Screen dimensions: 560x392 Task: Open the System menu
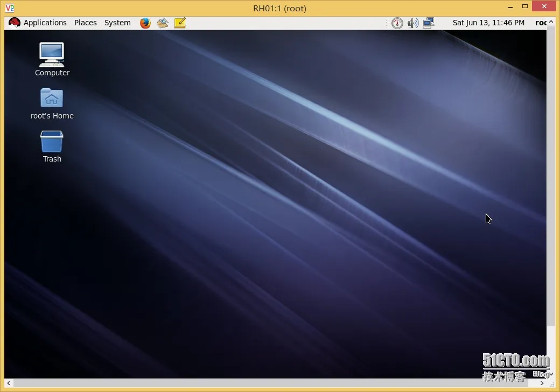click(117, 23)
